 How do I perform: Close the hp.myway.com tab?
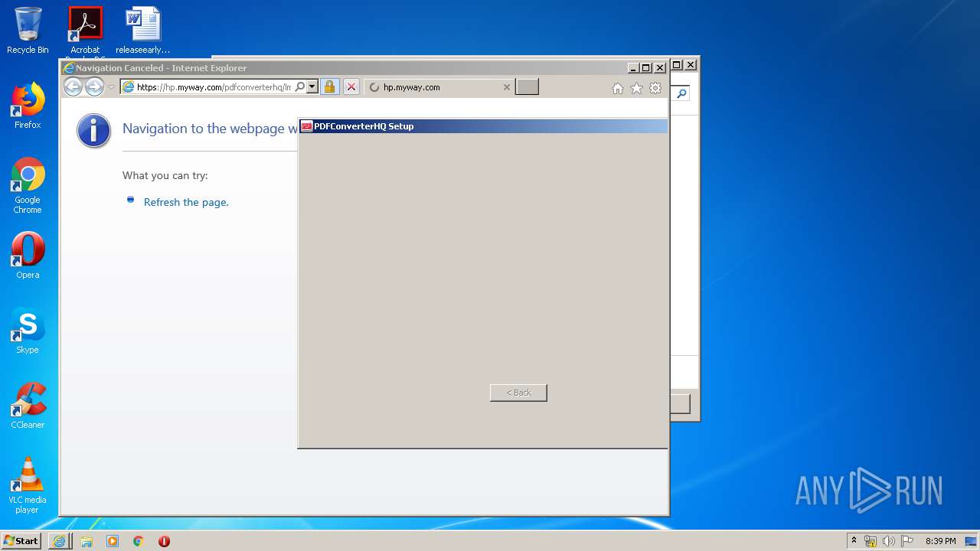click(x=506, y=87)
